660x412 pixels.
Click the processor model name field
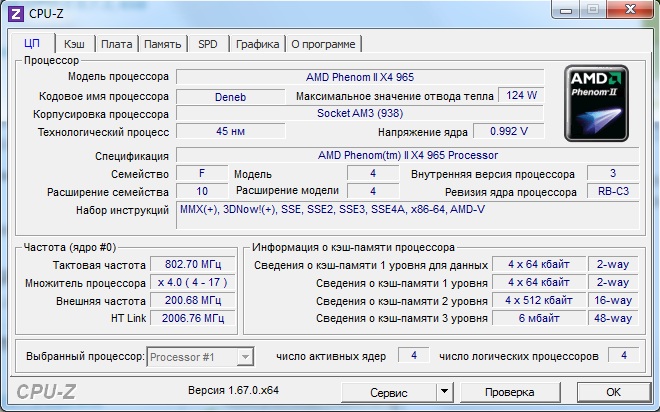(360, 77)
